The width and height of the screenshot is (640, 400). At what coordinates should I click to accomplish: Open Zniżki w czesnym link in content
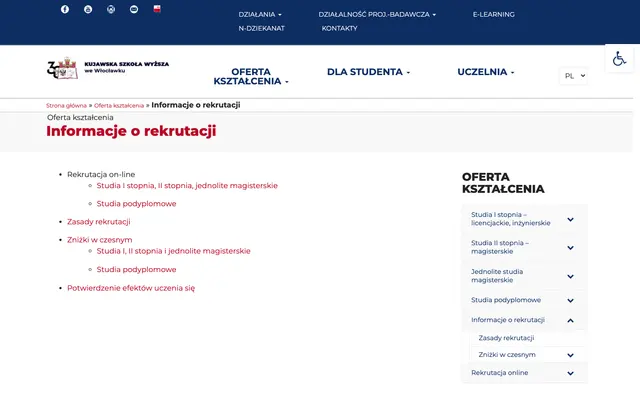(100, 240)
